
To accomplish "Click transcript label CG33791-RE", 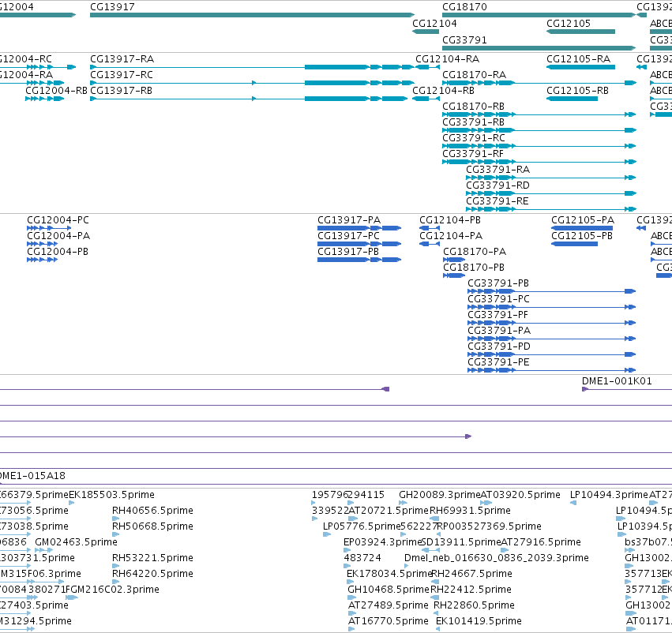I will [x=497, y=202].
